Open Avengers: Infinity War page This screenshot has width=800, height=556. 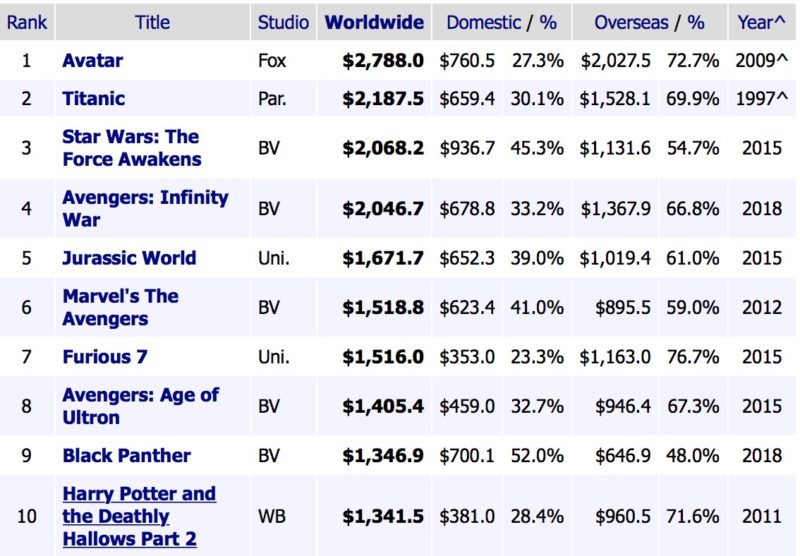point(145,208)
